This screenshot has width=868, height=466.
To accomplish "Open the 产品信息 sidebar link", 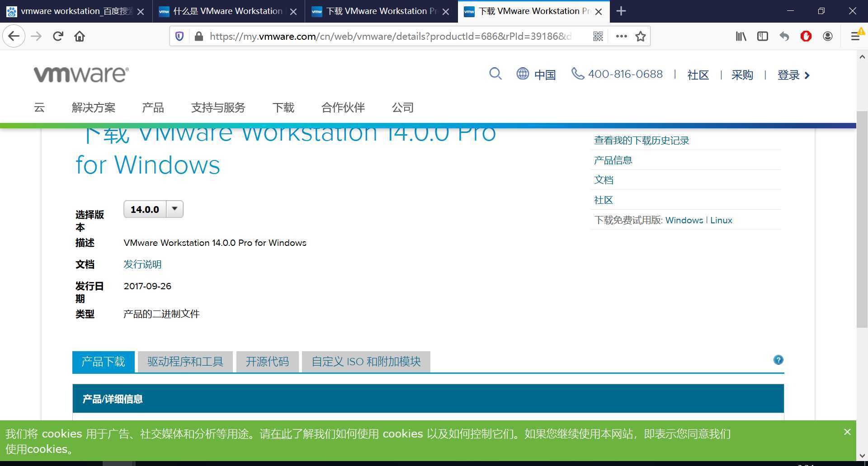I will 613,160.
